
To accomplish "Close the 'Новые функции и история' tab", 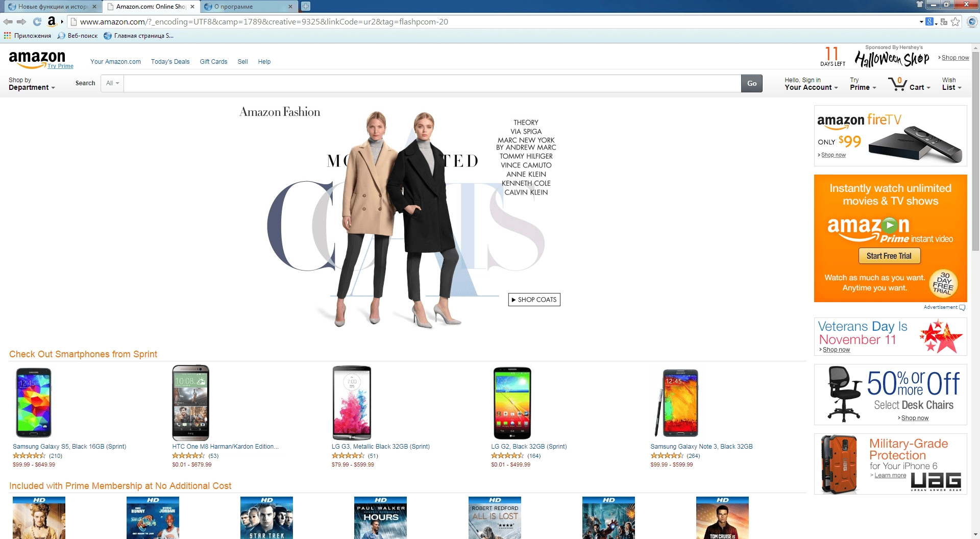I will click(94, 7).
